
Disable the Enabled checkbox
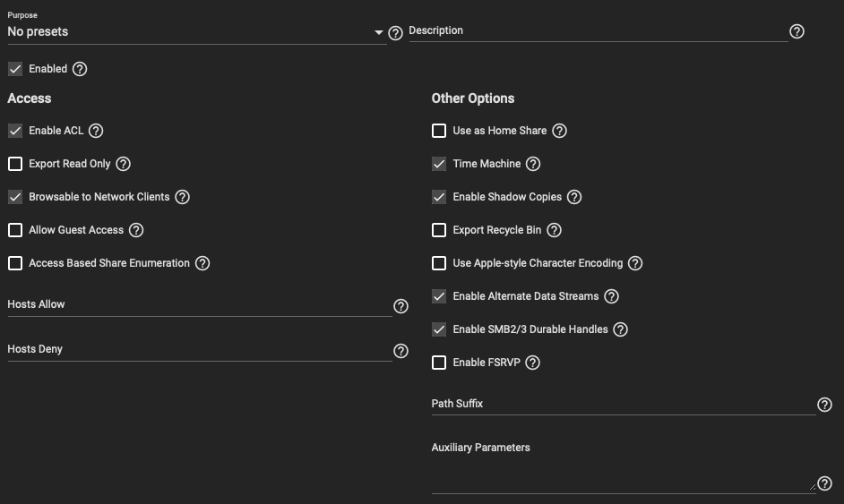point(15,69)
